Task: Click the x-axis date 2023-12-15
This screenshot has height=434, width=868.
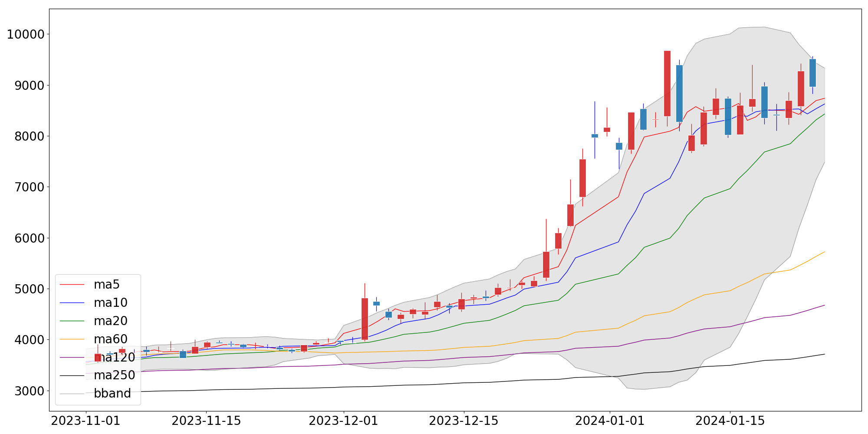Action: (464, 421)
